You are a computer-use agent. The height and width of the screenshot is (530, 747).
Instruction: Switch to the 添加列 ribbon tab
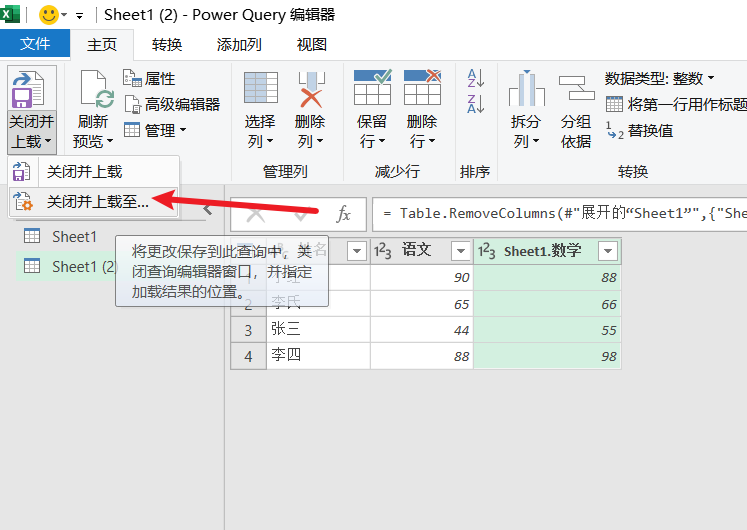click(239, 45)
